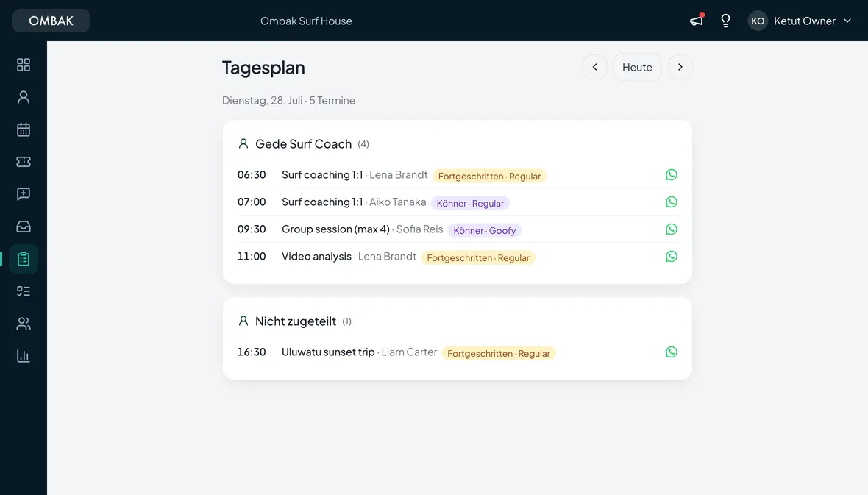
Task: Open the ticket icon in sidebar
Action: [24, 162]
